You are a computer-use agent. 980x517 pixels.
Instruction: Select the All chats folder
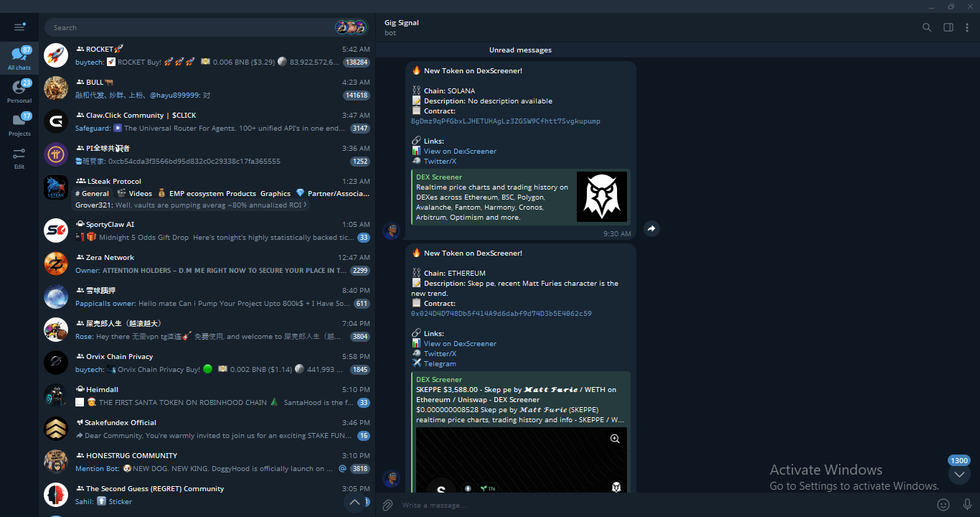(x=19, y=57)
